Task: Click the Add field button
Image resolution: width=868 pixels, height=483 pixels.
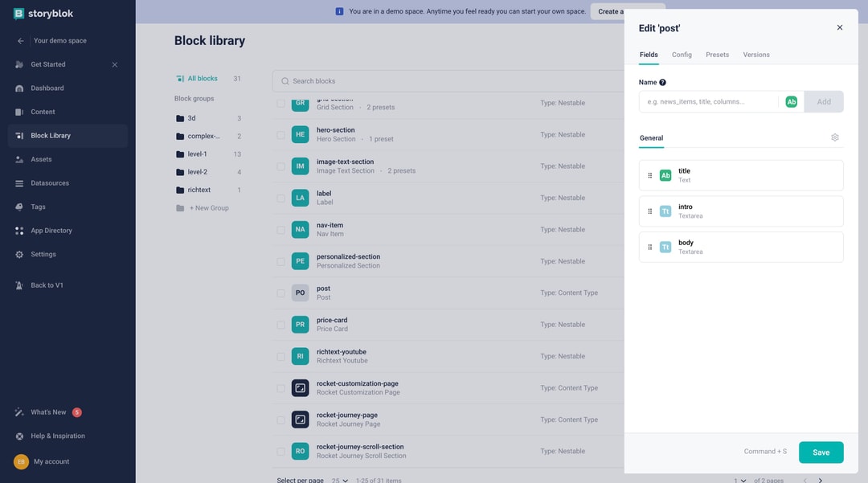Action: (824, 102)
